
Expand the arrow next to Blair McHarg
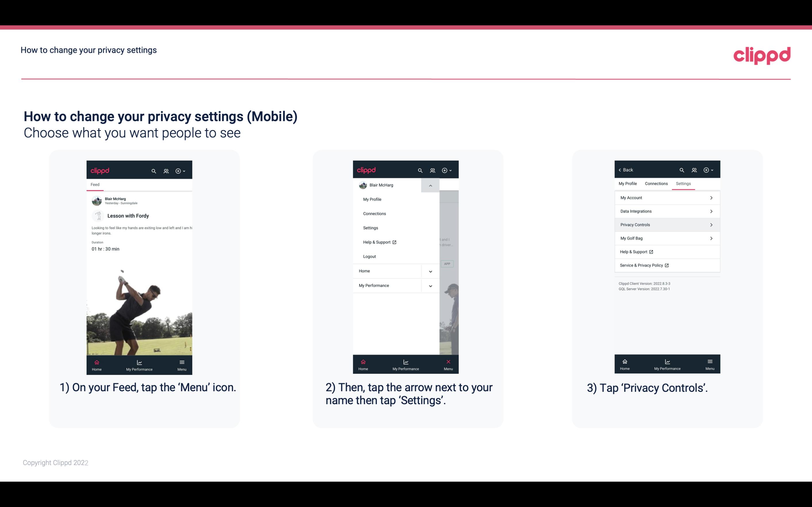point(430,185)
